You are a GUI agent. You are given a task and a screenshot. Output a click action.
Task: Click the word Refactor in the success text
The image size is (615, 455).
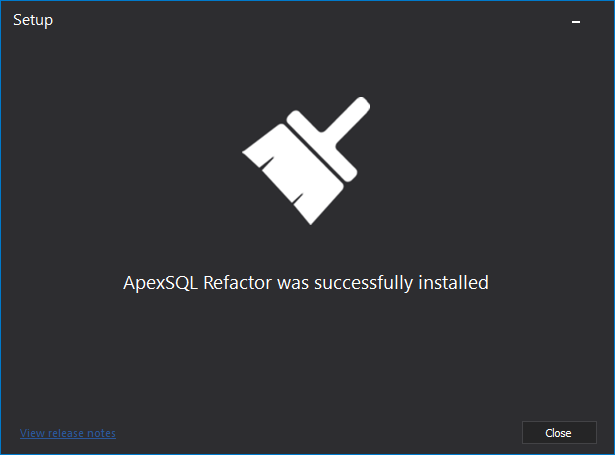click(237, 282)
